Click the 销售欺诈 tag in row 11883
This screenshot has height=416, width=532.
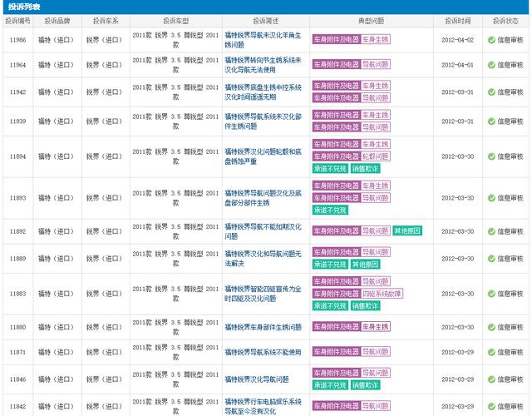point(365,306)
